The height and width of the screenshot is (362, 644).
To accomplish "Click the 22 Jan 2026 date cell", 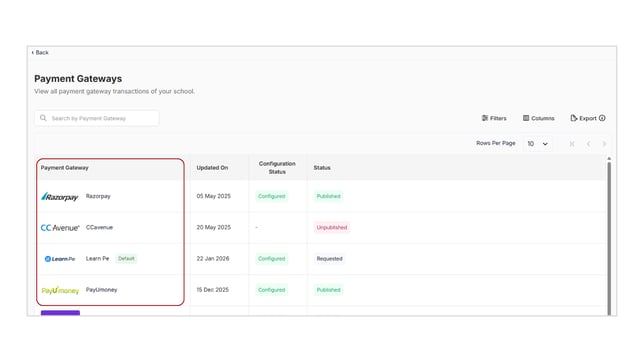I will tap(213, 258).
